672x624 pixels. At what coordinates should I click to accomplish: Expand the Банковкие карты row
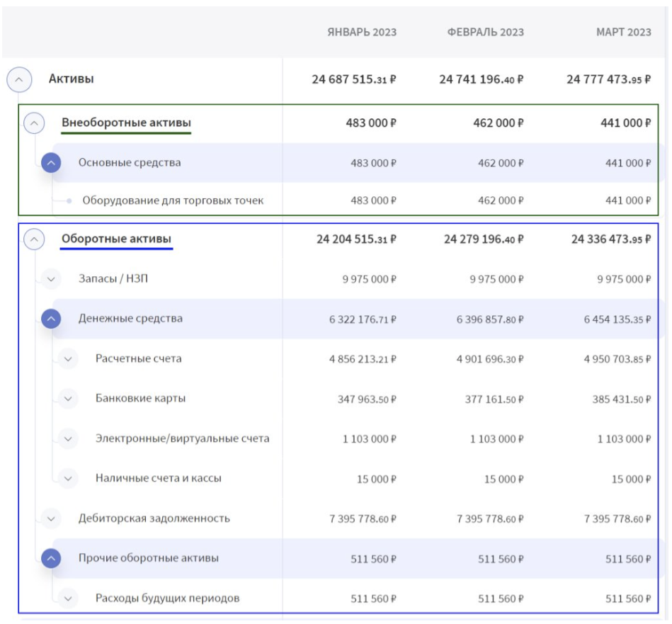[x=68, y=399]
